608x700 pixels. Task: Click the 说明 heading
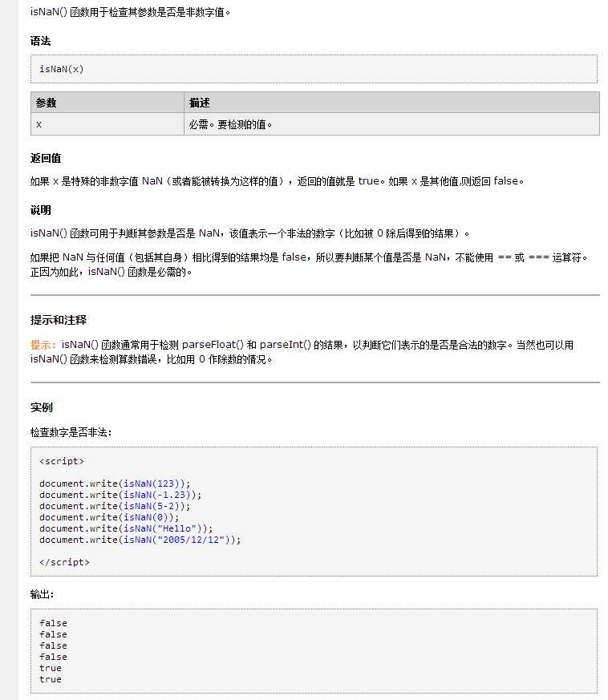tap(40, 210)
